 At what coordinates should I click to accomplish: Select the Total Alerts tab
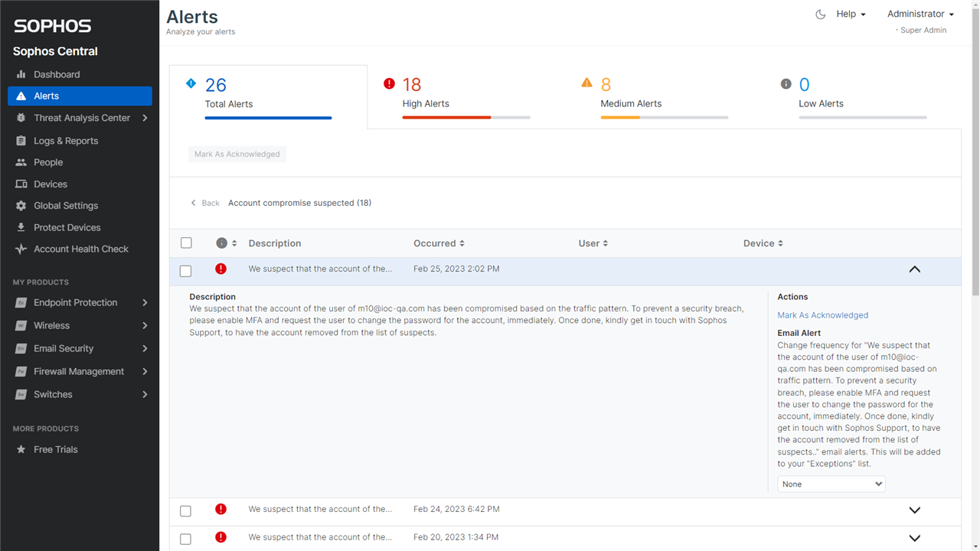[x=268, y=96]
